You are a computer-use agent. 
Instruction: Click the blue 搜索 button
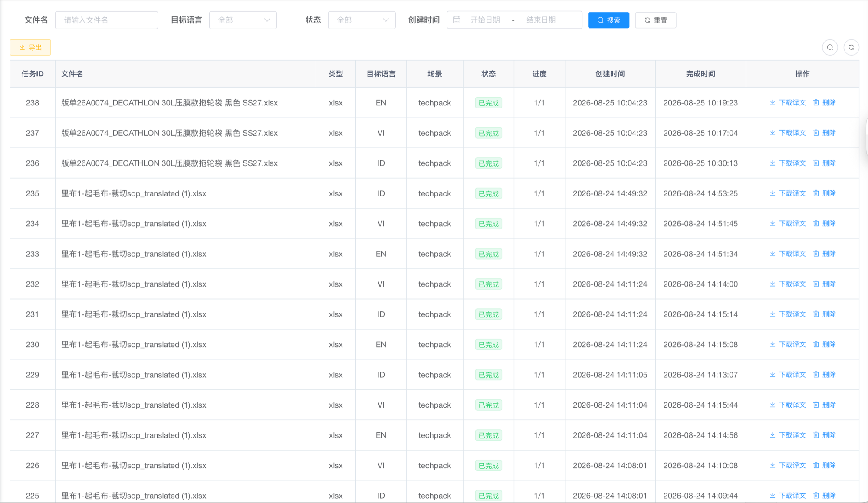608,20
